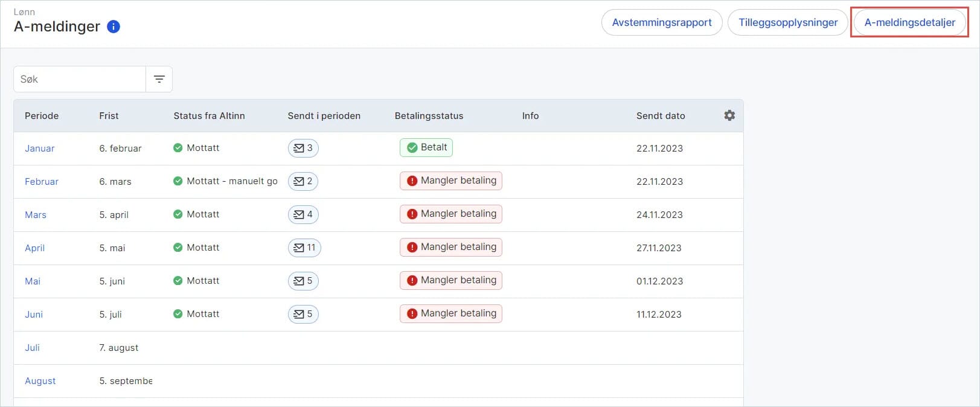Click the envelope badge showing 11 for April
This screenshot has width=980, height=407.
[304, 248]
